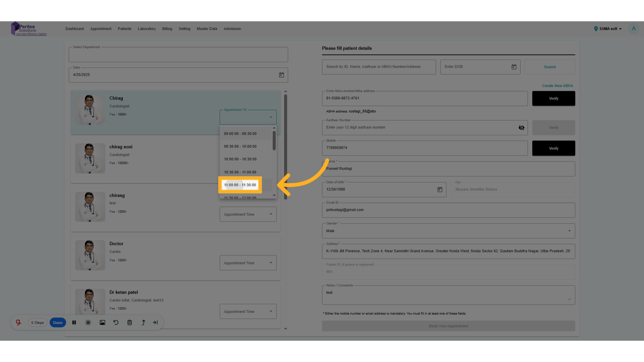Image resolution: width=644 pixels, height=362 pixels.
Task: Open the Gender dropdown showing Male
Action: coord(448,231)
